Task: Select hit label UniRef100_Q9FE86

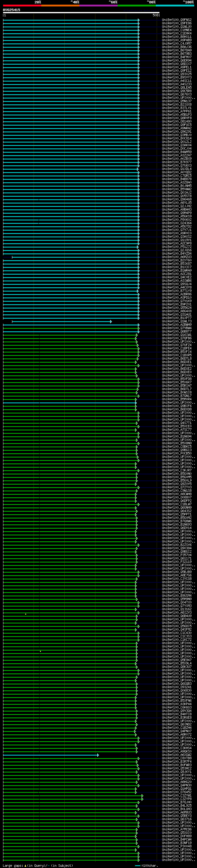Action: [x=177, y=23]
